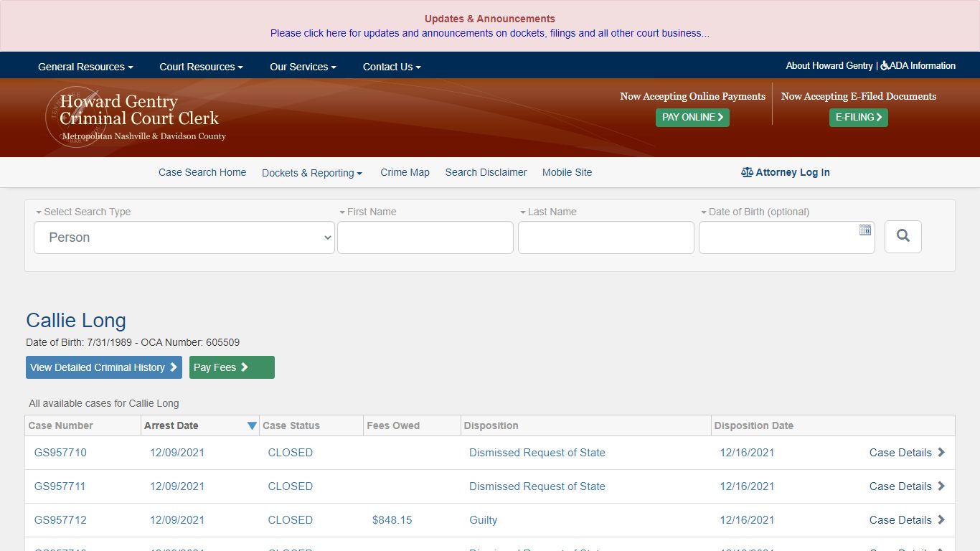Click the scales icon beside Attorney Log In
Image resolution: width=980 pixels, height=551 pixels.
click(x=747, y=172)
